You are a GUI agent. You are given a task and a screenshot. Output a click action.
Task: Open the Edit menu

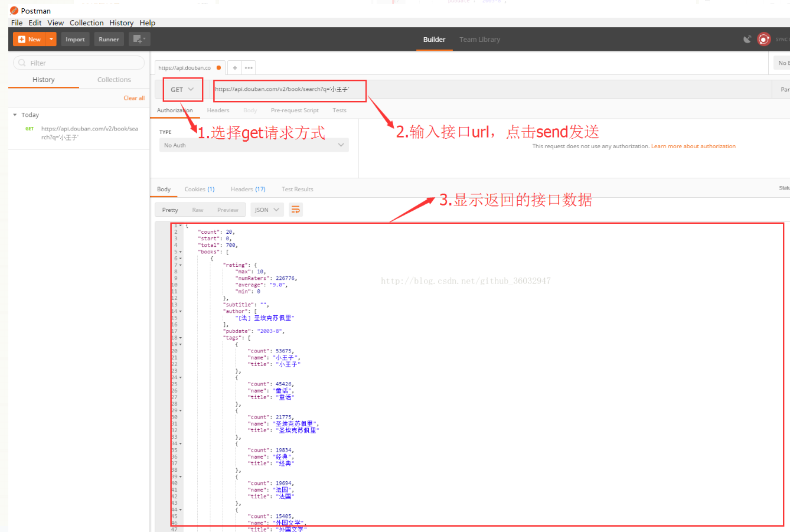click(x=35, y=23)
